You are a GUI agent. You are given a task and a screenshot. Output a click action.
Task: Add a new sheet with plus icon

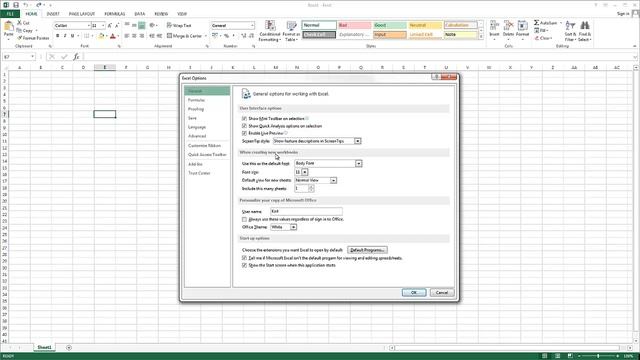point(69,348)
